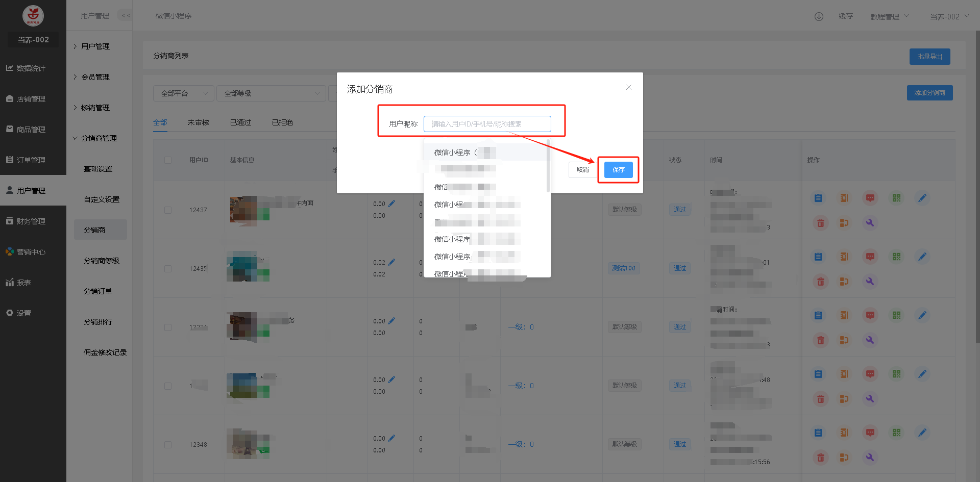Click the purple wrench icon for user 12437

pos(870,223)
